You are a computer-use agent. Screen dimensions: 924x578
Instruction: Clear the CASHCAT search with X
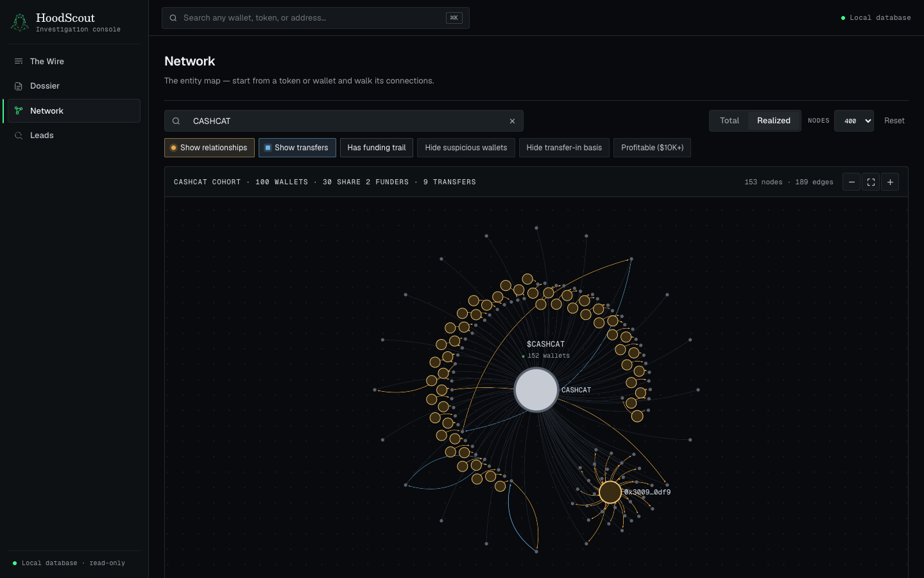[512, 121]
